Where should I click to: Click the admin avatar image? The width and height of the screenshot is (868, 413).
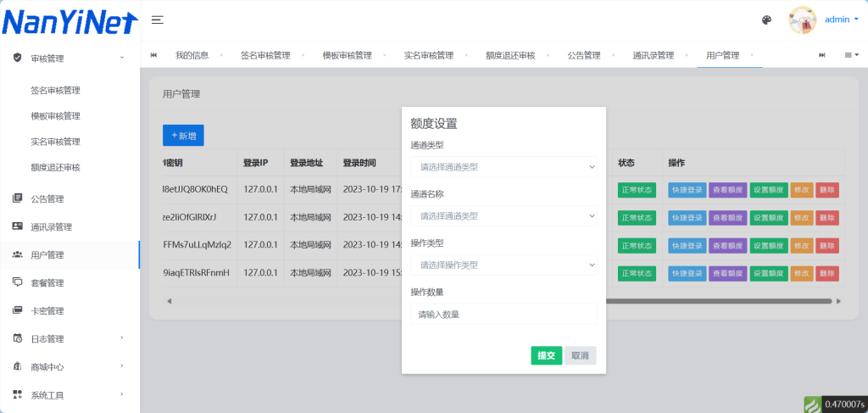coord(803,20)
